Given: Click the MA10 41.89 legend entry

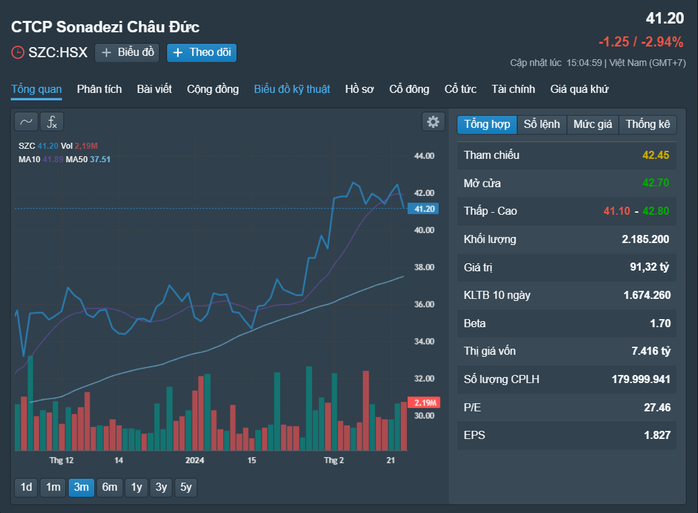Looking at the screenshot, I should (41, 159).
